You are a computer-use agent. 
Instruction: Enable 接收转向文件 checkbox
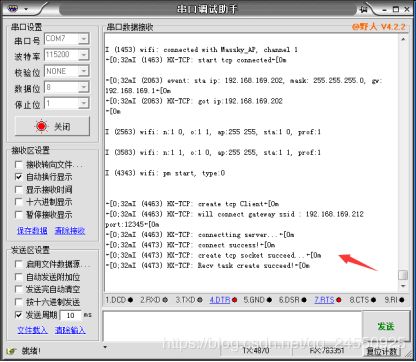pyautogui.click(x=19, y=165)
